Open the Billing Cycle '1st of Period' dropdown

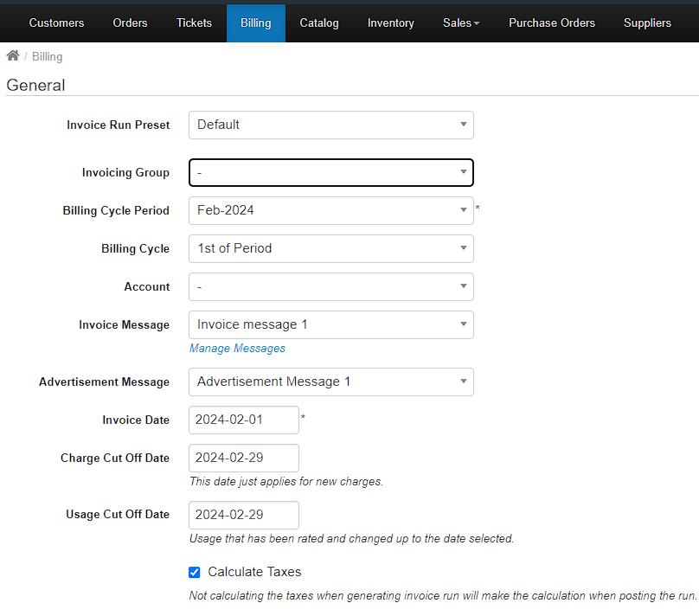coord(330,248)
